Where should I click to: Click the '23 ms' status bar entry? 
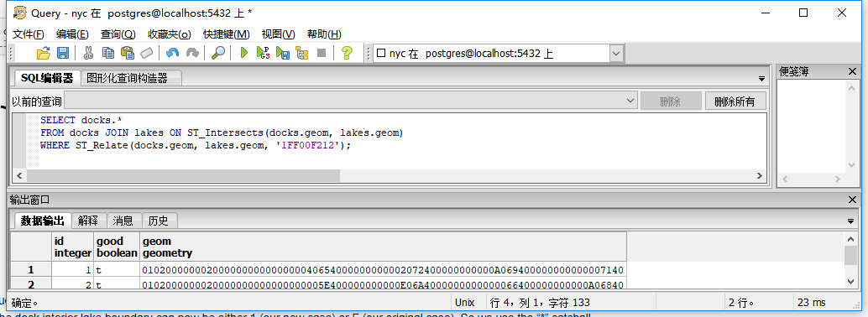coord(812,303)
